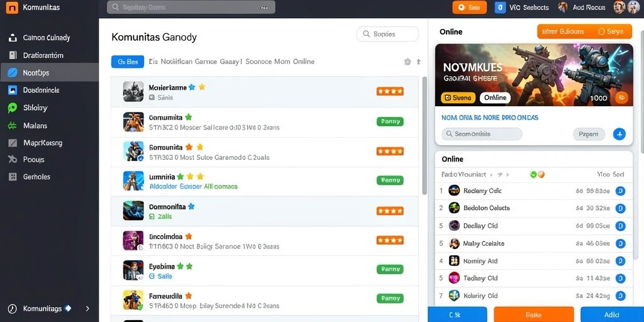Click the orange Sao button in top bar
The image size is (644, 322).
click(469, 8)
